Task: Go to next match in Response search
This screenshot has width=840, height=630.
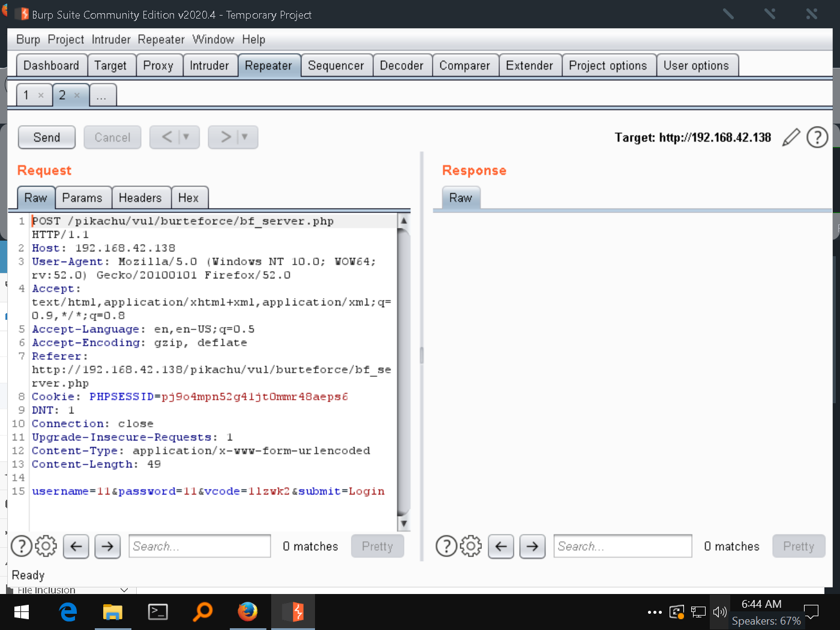Action: (x=532, y=546)
